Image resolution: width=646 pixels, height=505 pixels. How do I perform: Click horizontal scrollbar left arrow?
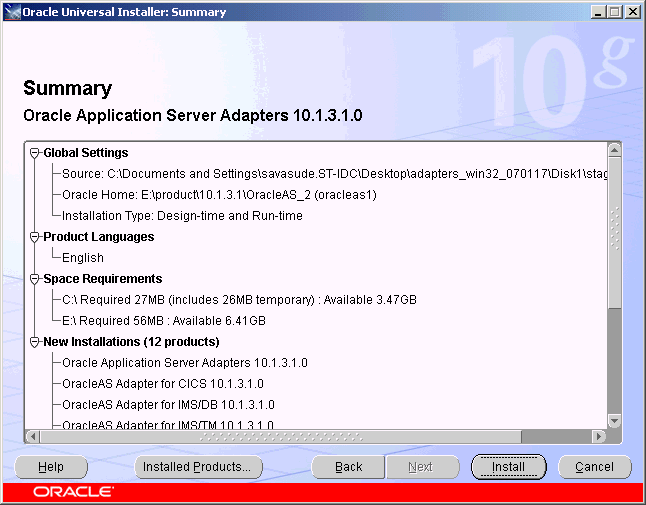coord(33,436)
